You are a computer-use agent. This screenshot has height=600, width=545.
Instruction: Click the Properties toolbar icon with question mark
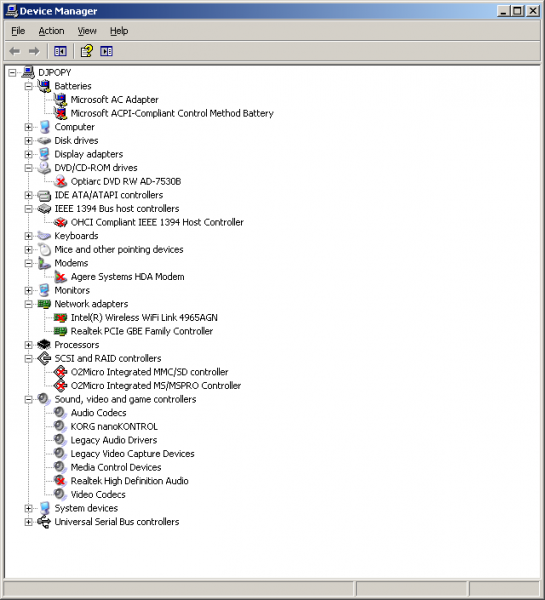pos(87,51)
